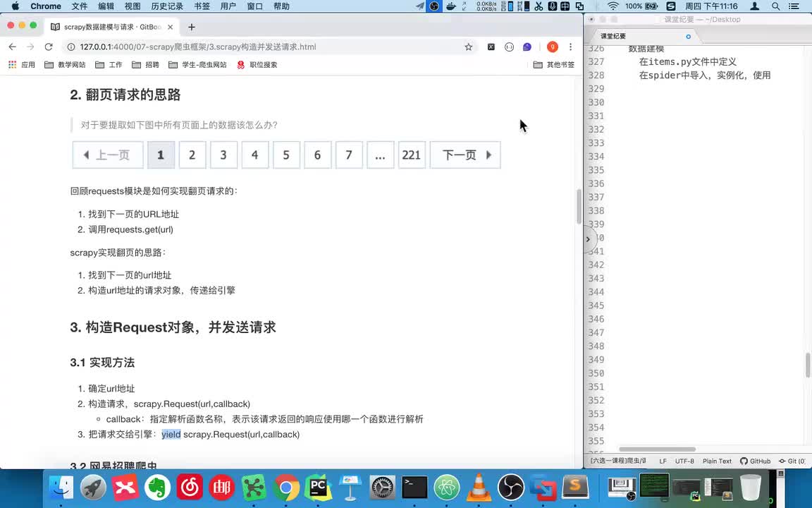Open OBS Studio from the Dock
The width and height of the screenshot is (812, 508).
511,488
